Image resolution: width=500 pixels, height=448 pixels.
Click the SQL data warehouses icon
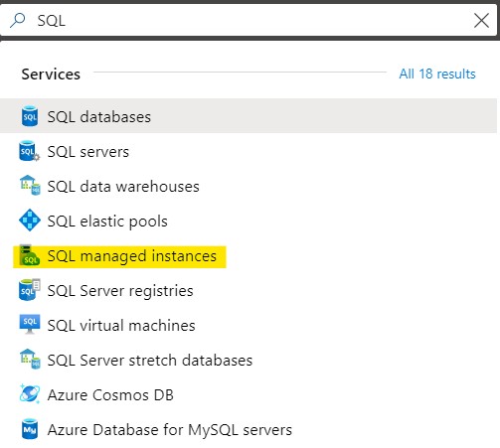coord(30,186)
